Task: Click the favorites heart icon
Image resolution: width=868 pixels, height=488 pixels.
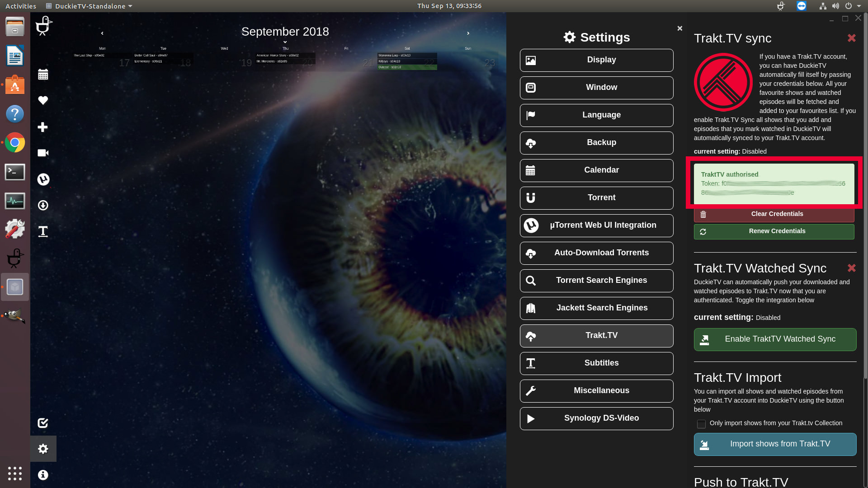Action: coord(43,100)
